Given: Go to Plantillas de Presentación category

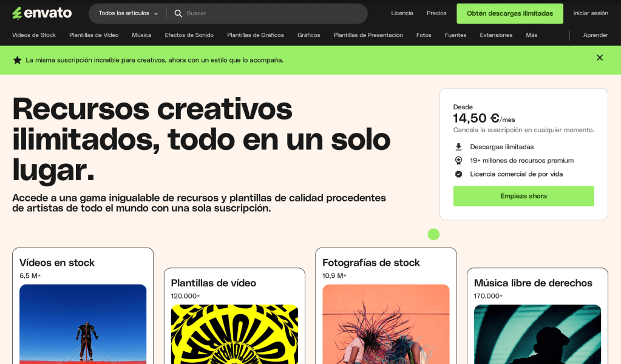Looking at the screenshot, I should (368, 35).
